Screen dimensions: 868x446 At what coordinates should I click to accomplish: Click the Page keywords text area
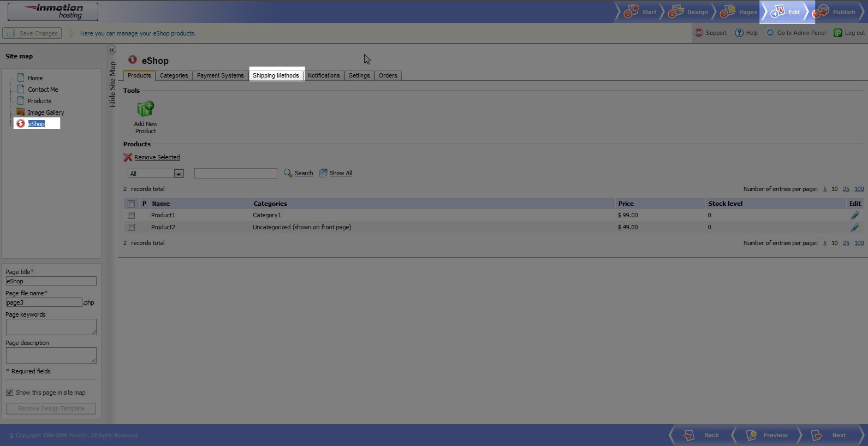(x=51, y=327)
